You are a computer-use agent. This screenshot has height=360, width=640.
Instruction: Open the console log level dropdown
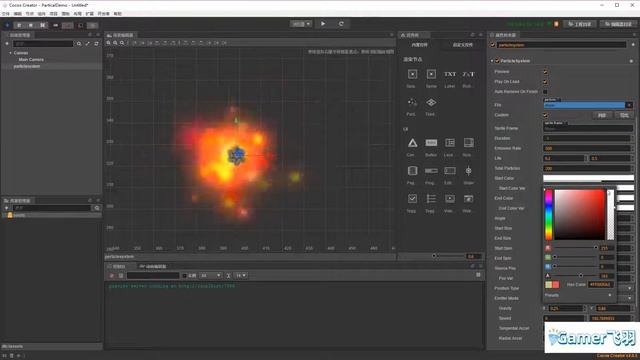tap(211, 276)
